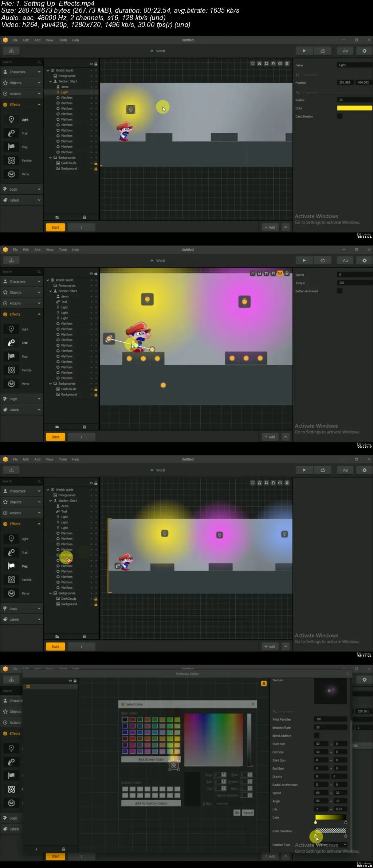Click the blue light gizmo in the 00:13:44 frame

(284, 534)
